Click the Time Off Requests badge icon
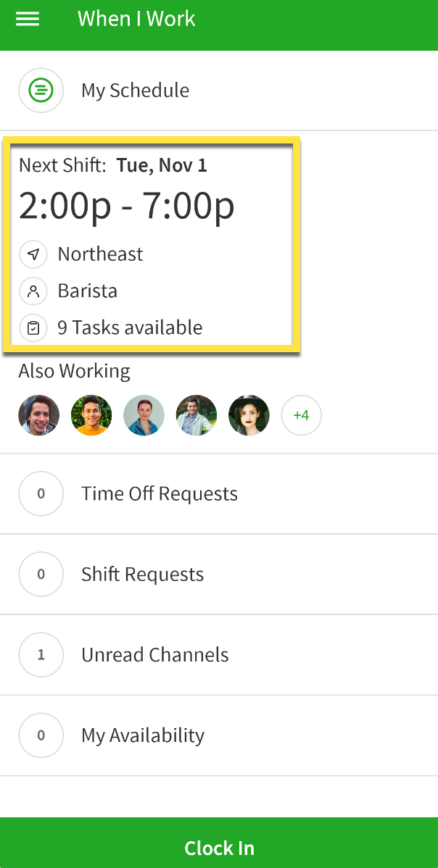 (41, 493)
